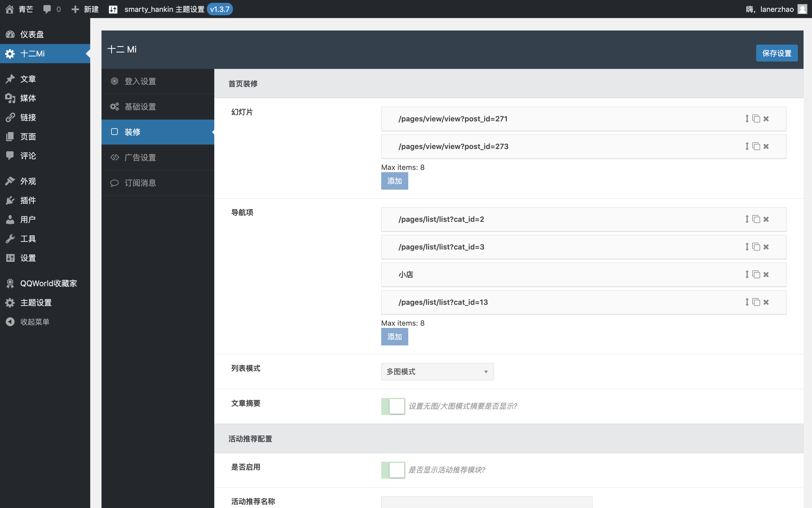Click the sort arrow icon for post_id=271 row
This screenshot has width=812, height=508.
coord(747,119)
